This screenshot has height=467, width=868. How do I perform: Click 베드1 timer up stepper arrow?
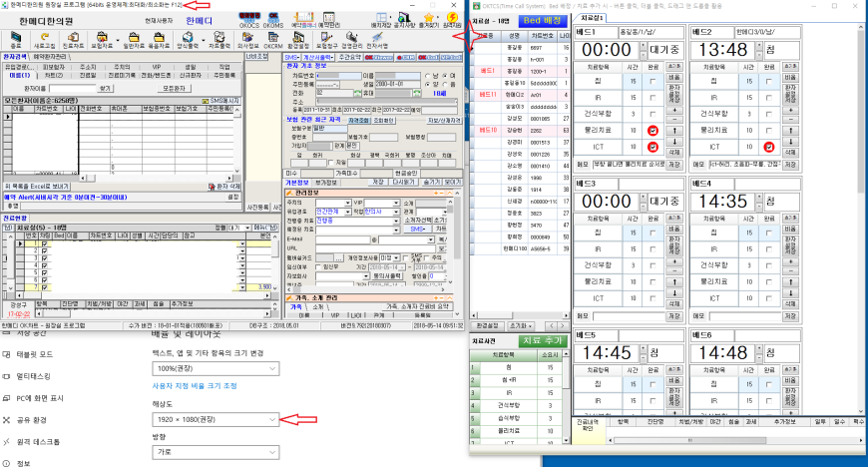(643, 46)
